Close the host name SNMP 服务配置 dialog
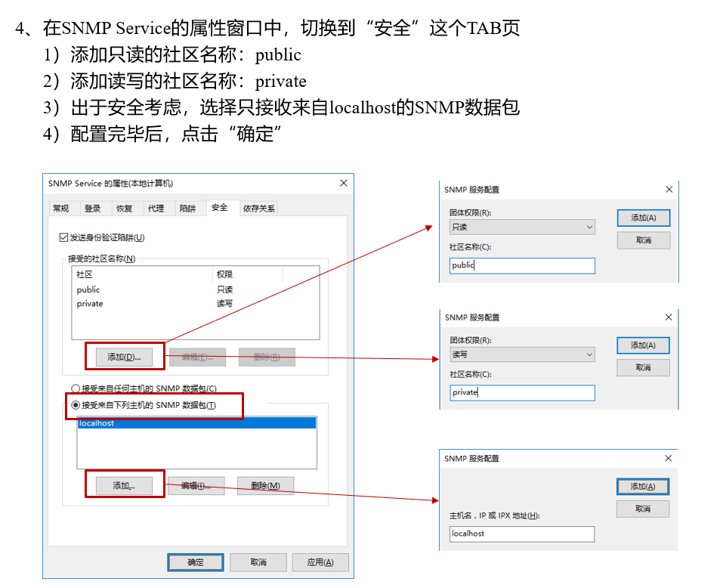720x588 pixels. click(668, 458)
